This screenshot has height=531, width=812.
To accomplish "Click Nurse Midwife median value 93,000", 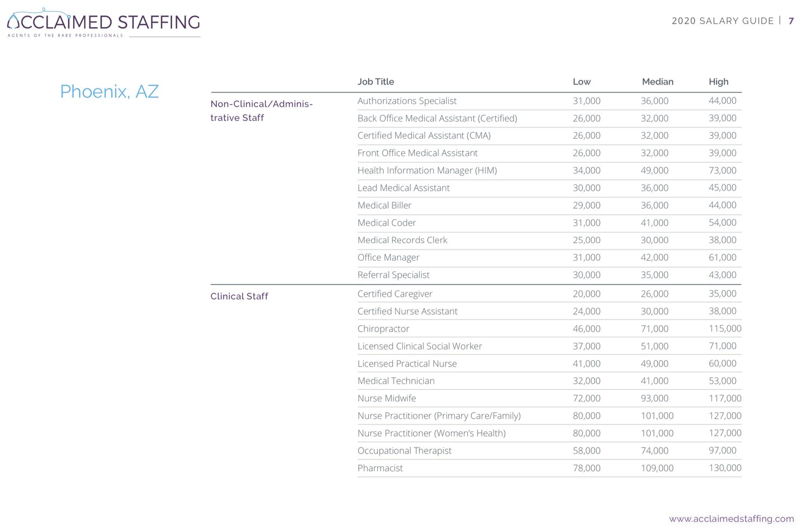I will tap(654, 398).
